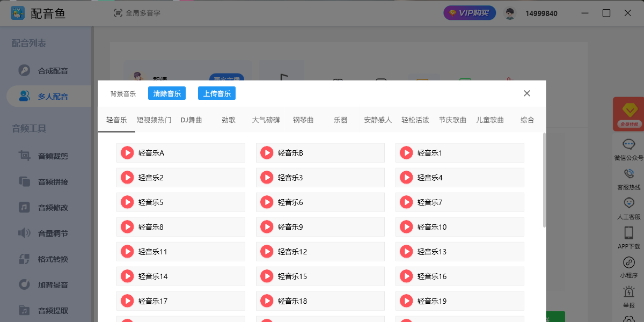Switch to the 钢琴曲 tab

(x=303, y=120)
